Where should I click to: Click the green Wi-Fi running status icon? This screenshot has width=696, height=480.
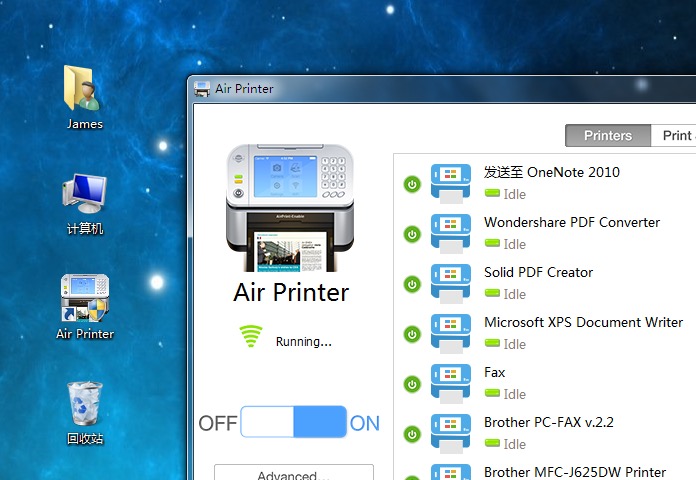[x=251, y=336]
